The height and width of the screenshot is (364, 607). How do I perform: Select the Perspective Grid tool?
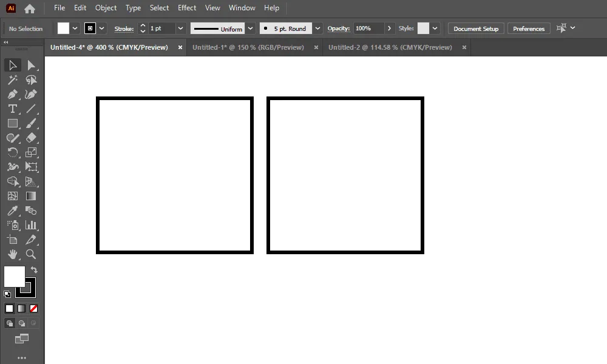pyautogui.click(x=31, y=181)
